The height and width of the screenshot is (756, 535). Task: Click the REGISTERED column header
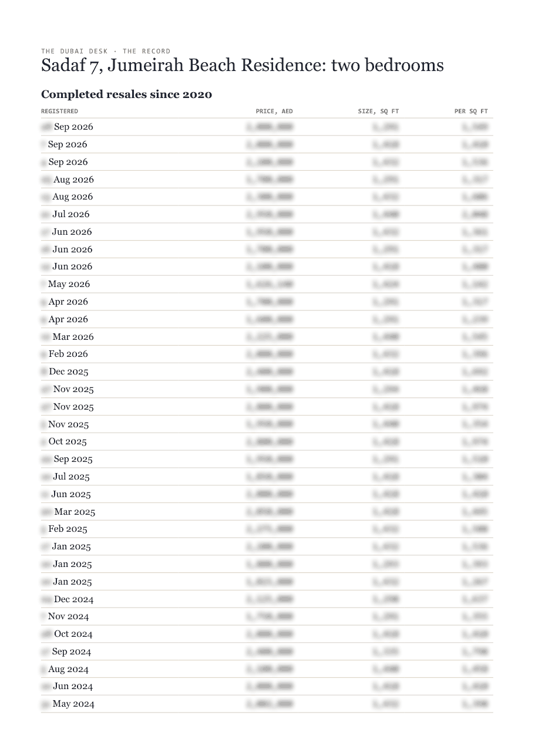point(59,111)
